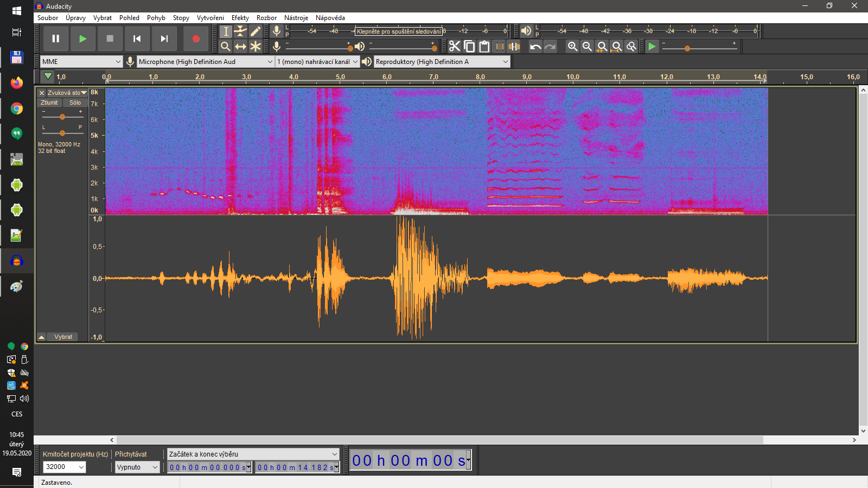Viewport: 868px width, 488px height.
Task: Open the Efekty menu
Action: coord(240,17)
